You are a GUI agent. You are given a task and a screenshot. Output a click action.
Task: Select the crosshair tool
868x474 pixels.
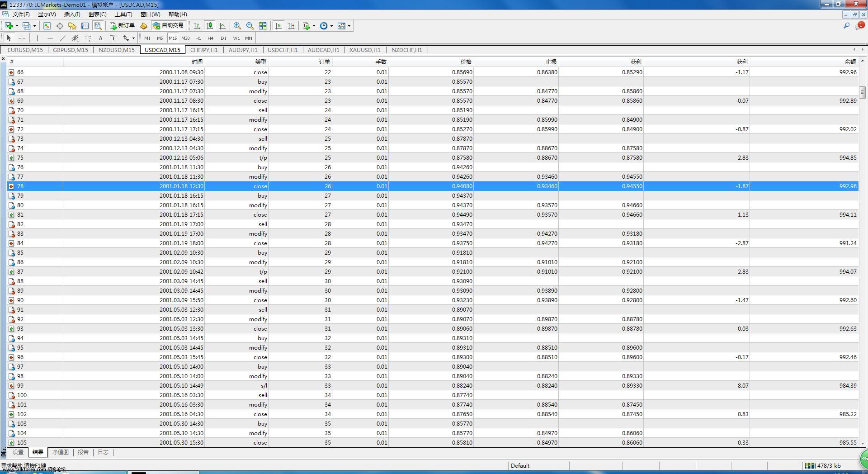coord(22,38)
